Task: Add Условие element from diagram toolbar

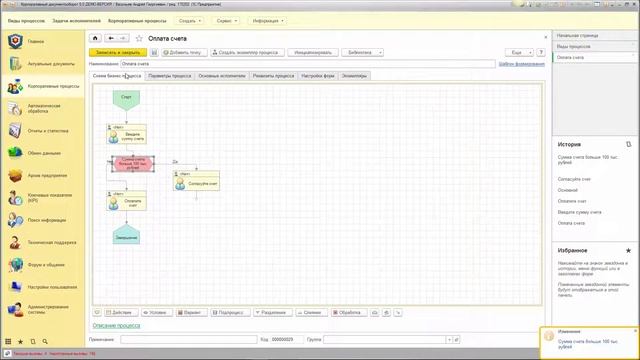Action: coord(157,313)
